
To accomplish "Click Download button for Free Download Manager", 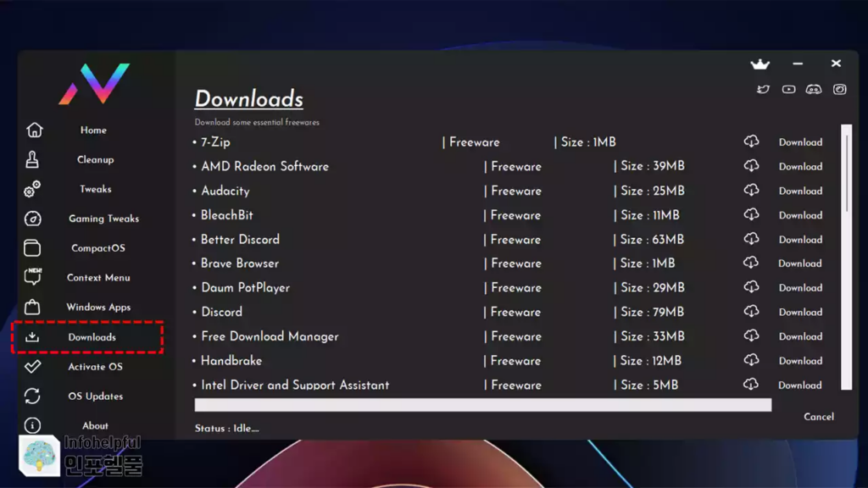I will [x=800, y=336].
